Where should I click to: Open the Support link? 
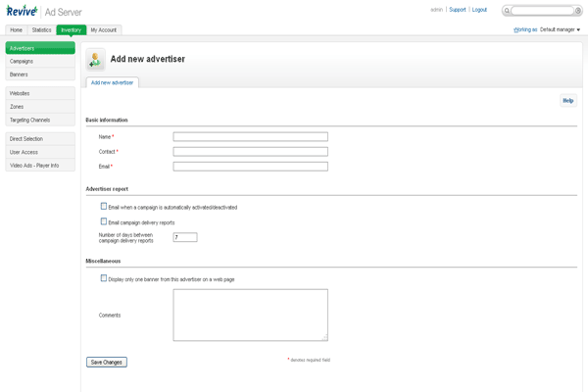pos(457,10)
